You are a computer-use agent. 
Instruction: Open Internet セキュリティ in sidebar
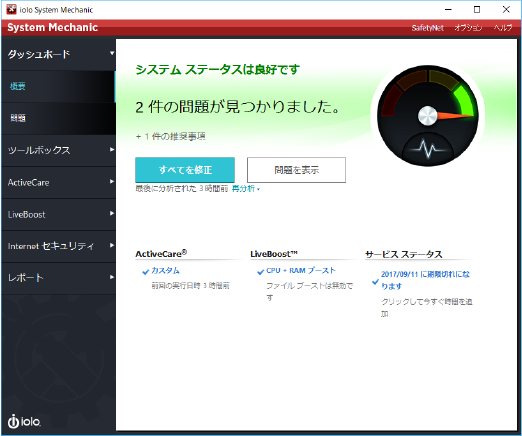(x=58, y=246)
